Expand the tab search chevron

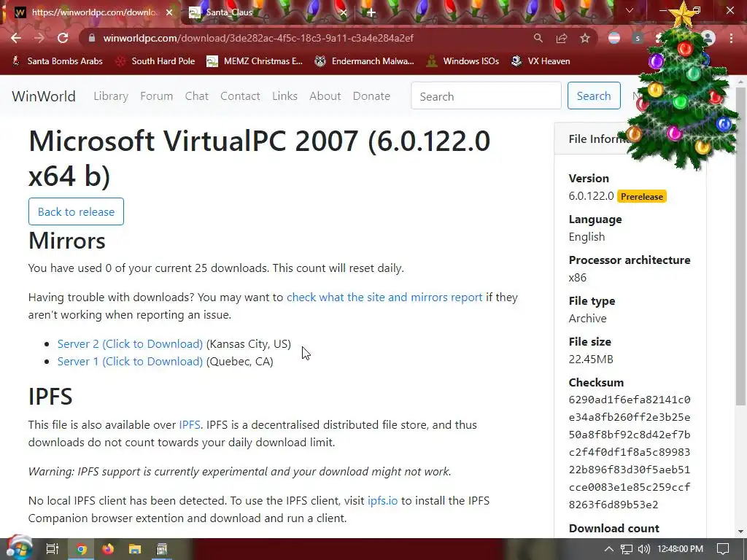click(630, 10)
